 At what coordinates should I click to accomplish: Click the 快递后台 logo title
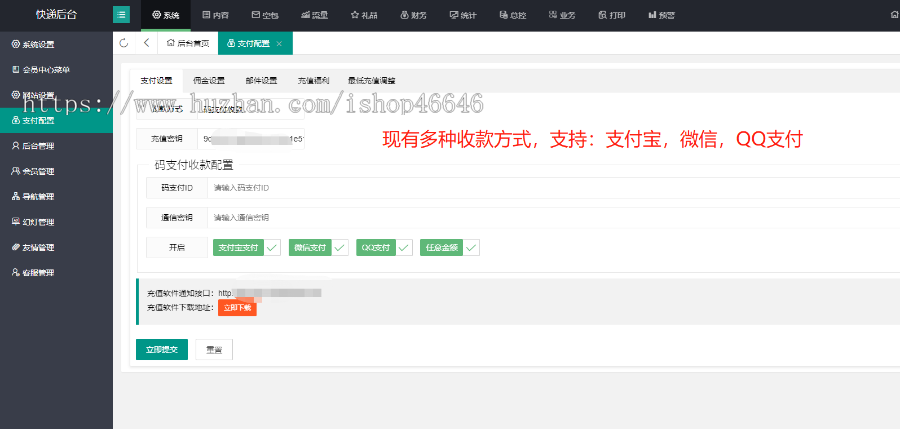(x=56, y=15)
